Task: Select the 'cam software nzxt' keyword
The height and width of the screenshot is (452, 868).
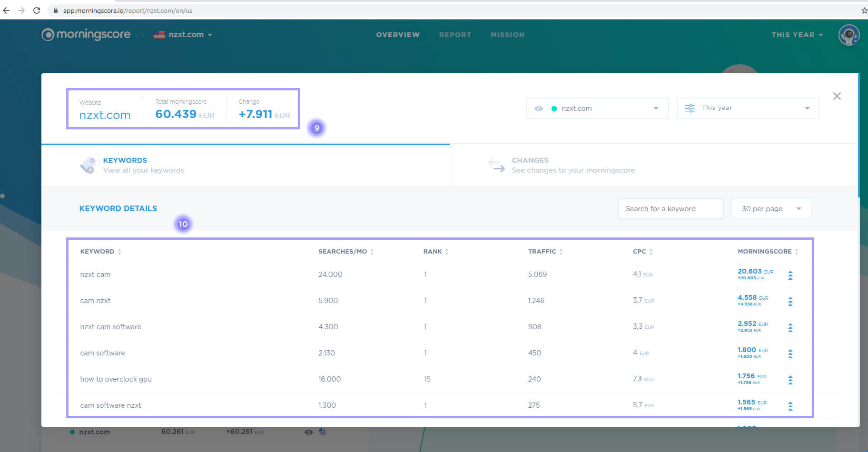Action: [x=110, y=405]
